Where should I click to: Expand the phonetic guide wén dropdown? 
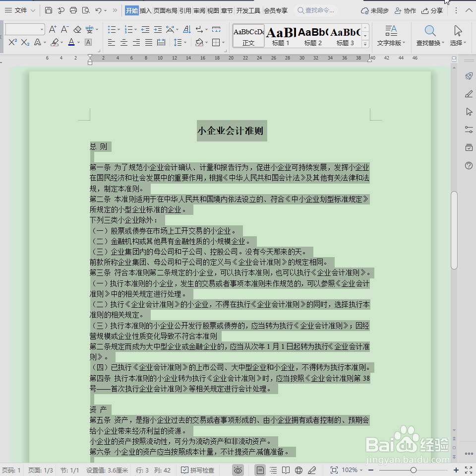pos(97,29)
